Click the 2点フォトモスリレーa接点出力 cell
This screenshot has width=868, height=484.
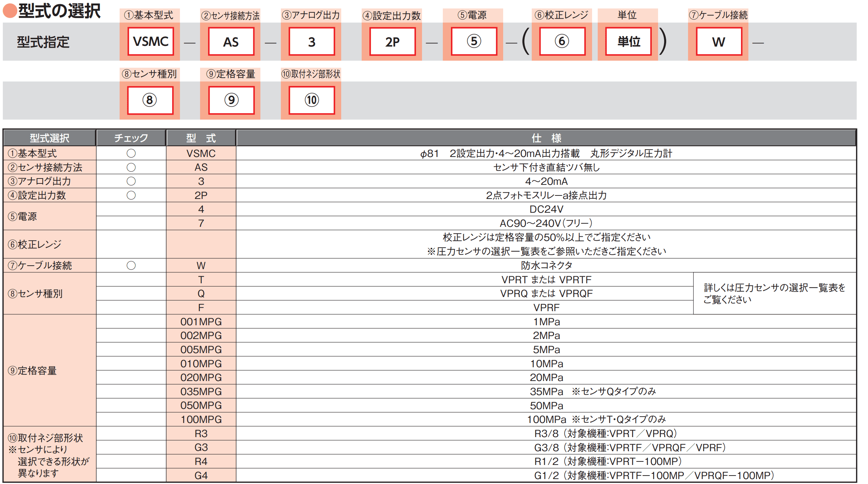pyautogui.click(x=546, y=195)
